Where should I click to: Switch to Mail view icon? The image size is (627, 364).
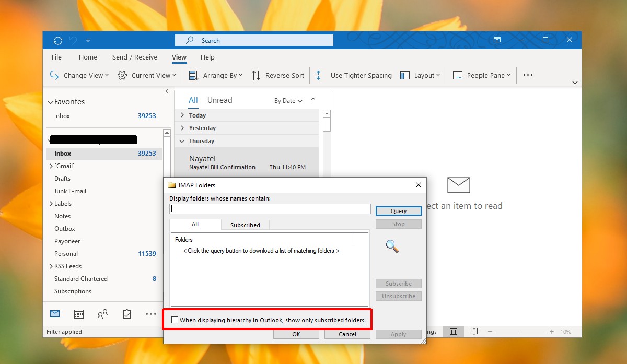point(55,314)
